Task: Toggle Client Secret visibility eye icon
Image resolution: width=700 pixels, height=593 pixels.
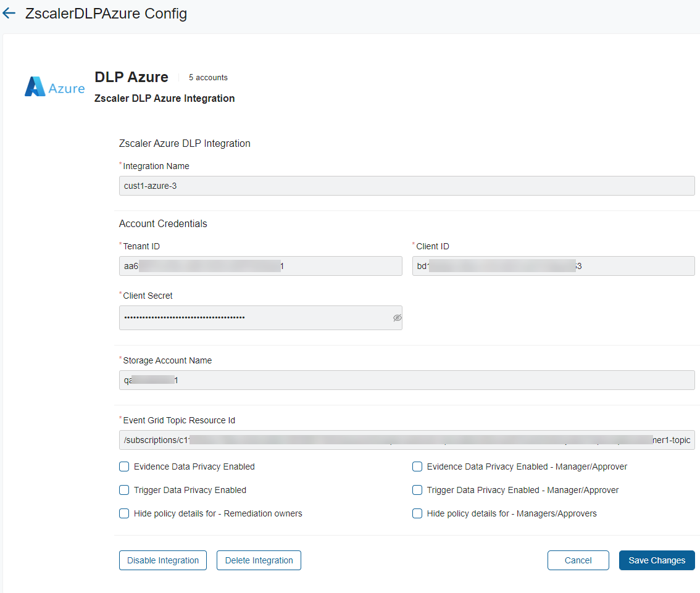Action: (397, 318)
